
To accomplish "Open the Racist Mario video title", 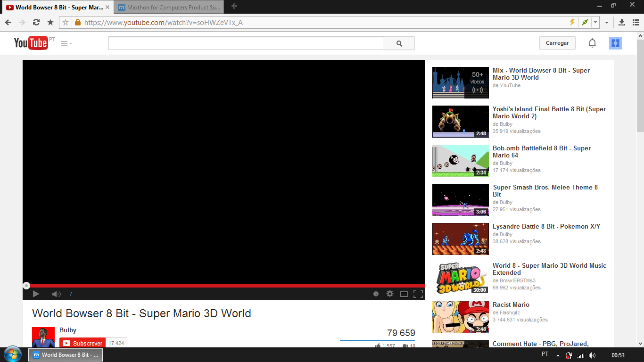I will 511,304.
